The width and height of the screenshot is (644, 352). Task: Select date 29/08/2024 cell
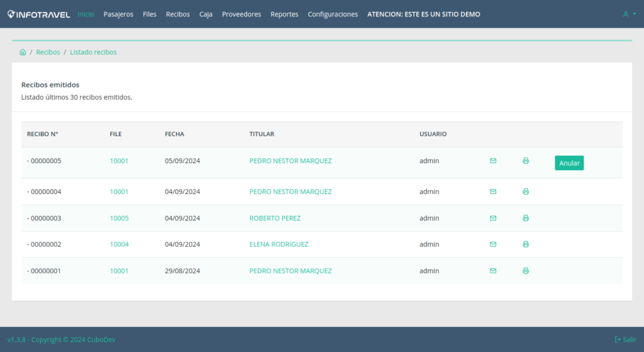pyautogui.click(x=182, y=271)
